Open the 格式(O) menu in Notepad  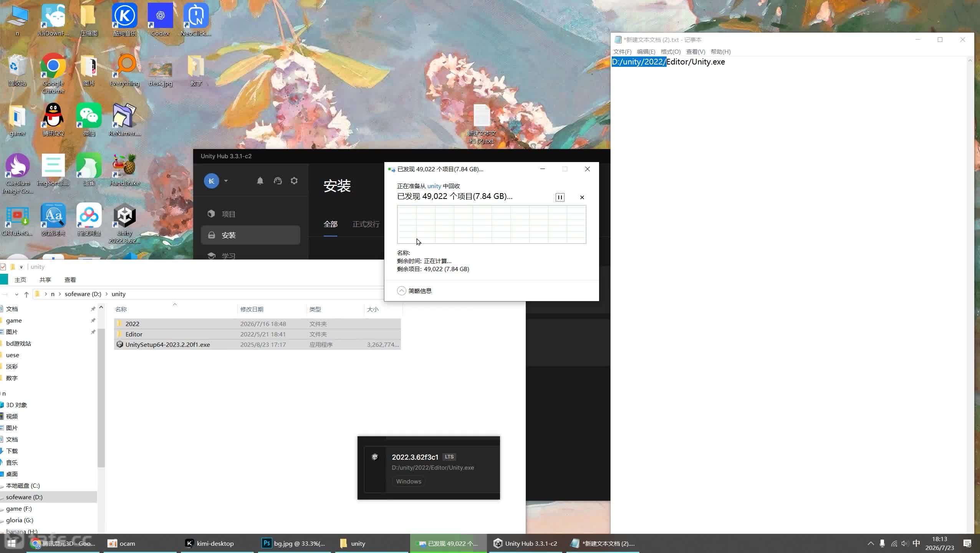pyautogui.click(x=670, y=51)
